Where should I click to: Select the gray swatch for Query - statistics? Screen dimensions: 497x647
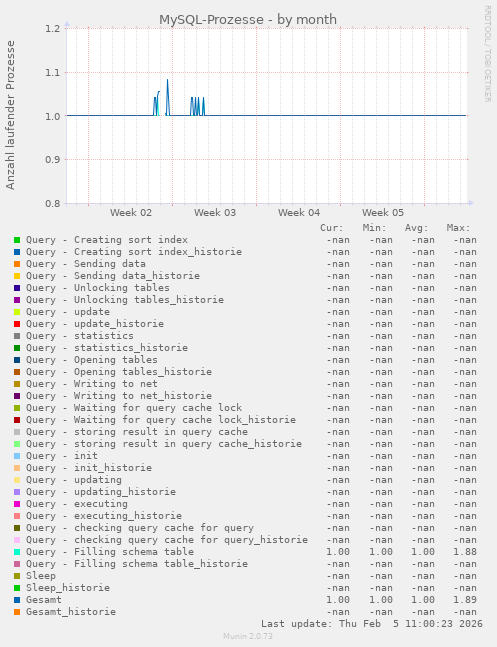click(x=17, y=336)
